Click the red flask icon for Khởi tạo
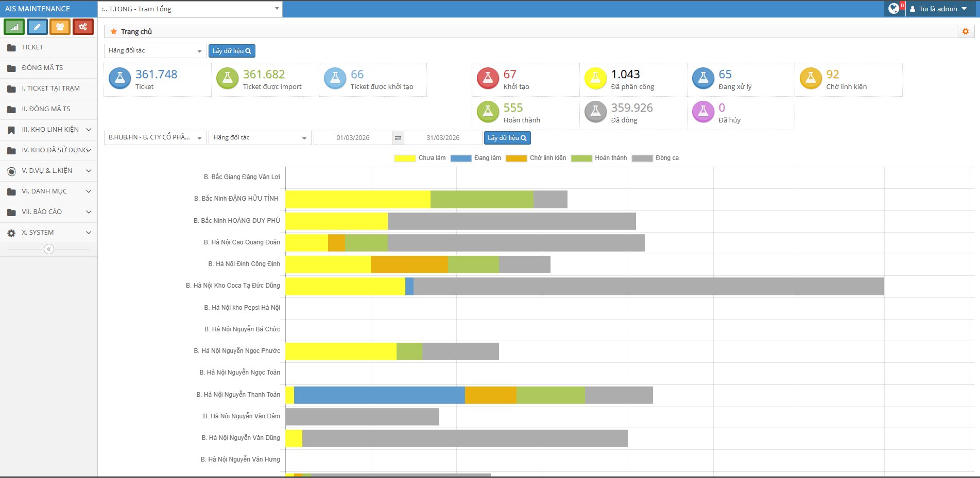This screenshot has height=478, width=980. pyautogui.click(x=488, y=79)
